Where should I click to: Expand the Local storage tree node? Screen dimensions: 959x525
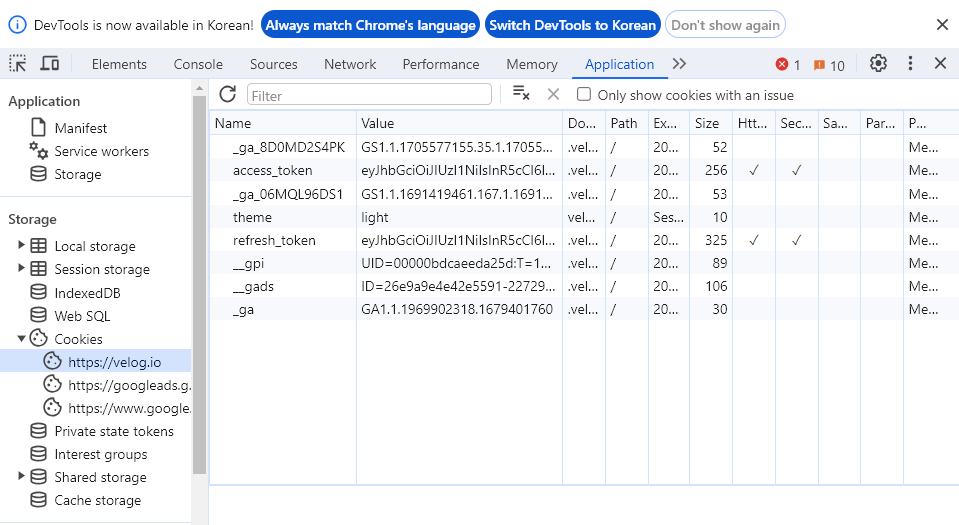[21, 245]
